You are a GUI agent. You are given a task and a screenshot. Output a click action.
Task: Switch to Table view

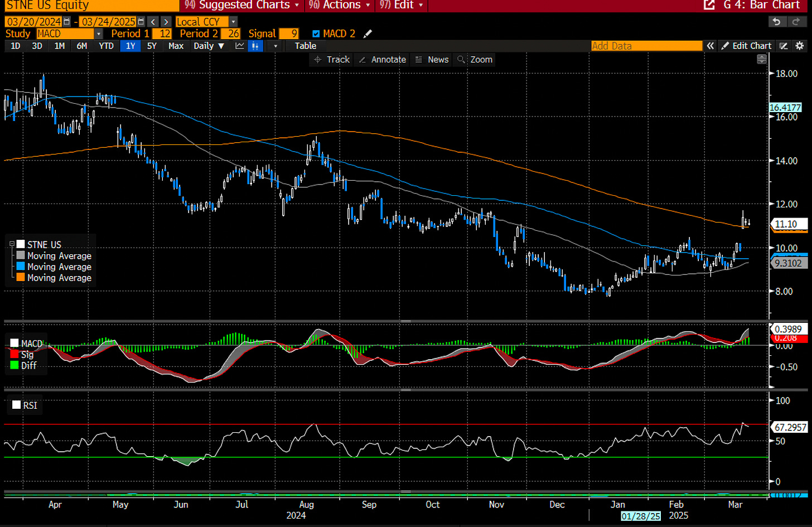point(305,46)
